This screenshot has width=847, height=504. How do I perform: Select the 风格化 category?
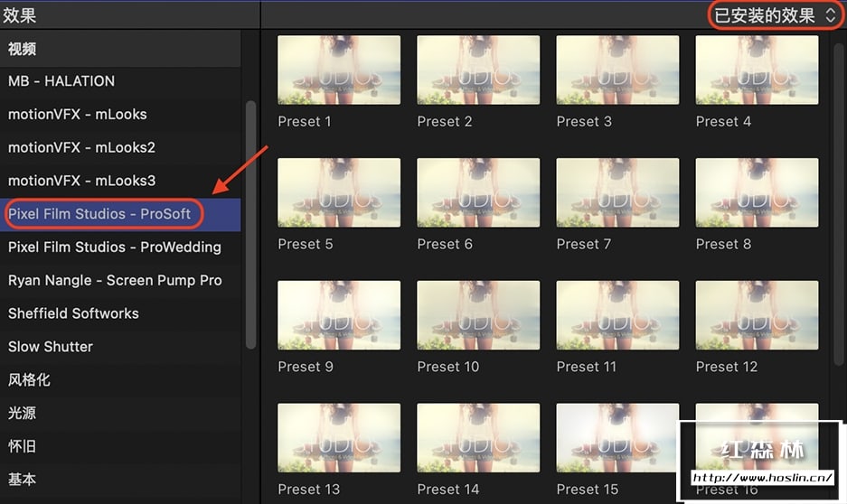120,380
